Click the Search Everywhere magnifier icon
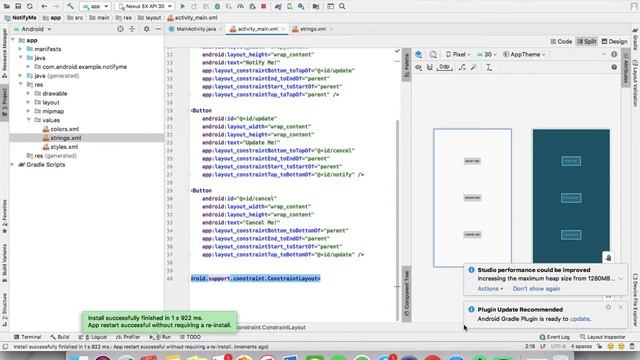 [342, 7]
